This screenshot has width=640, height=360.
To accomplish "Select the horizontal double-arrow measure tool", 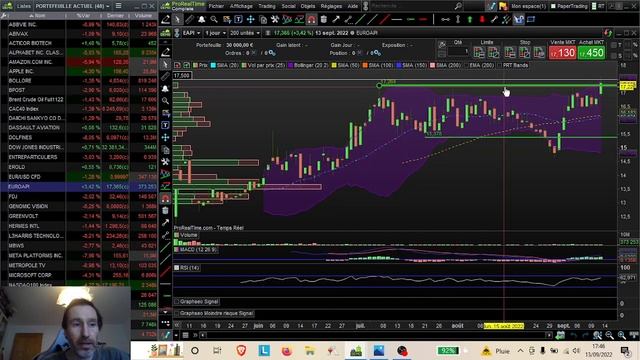I will pyautogui.click(x=446, y=19).
